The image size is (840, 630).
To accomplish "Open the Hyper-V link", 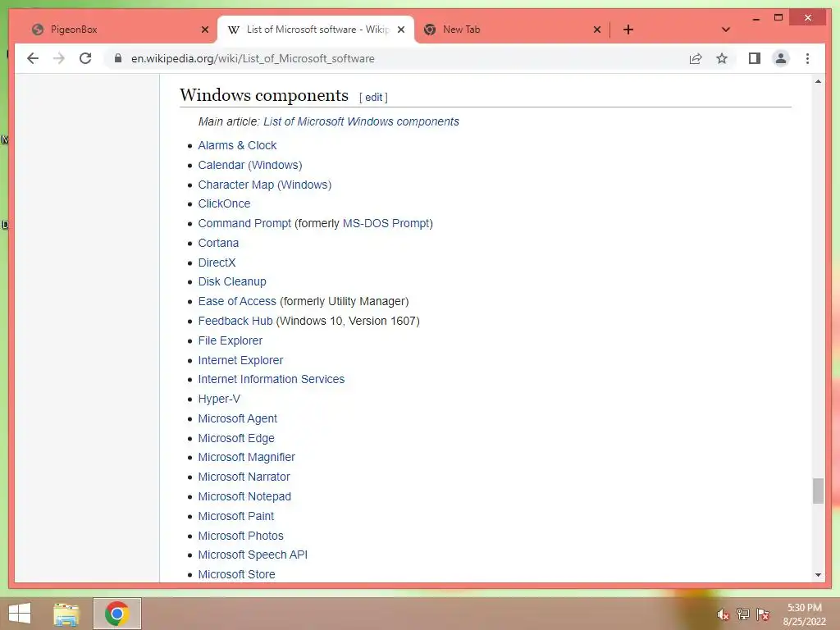I will click(219, 399).
